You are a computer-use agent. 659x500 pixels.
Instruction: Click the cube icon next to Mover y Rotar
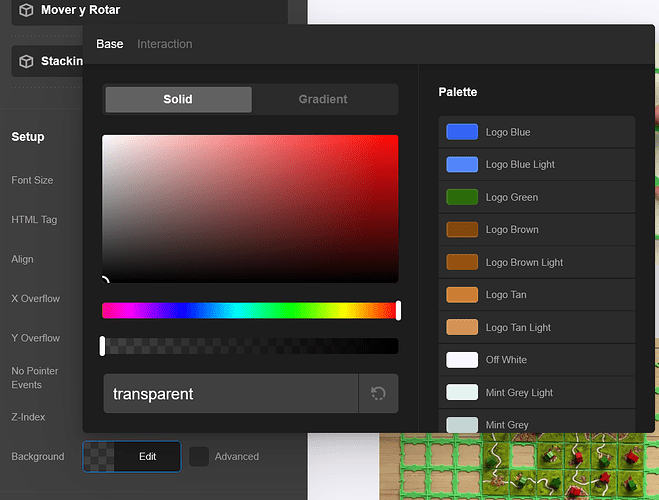(x=26, y=10)
